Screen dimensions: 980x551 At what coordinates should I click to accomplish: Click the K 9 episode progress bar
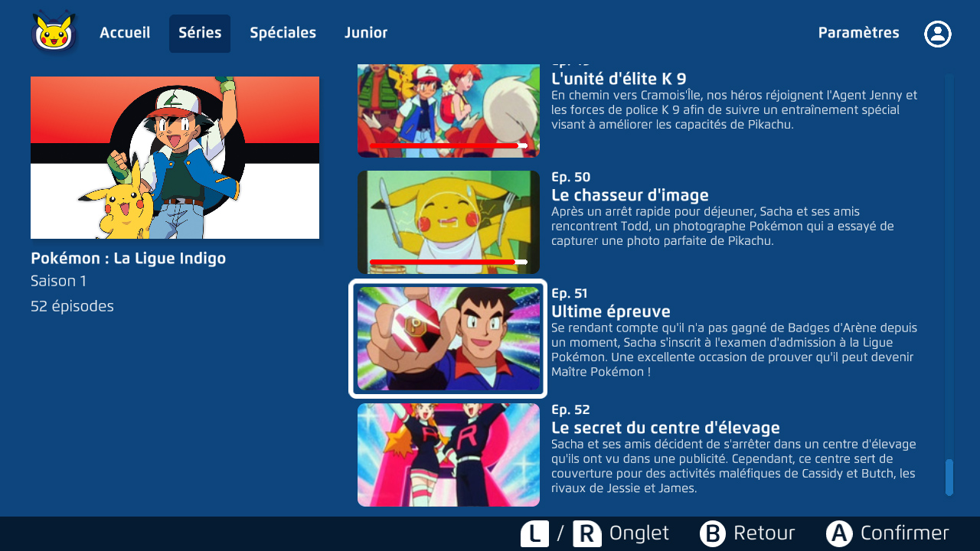(448, 145)
